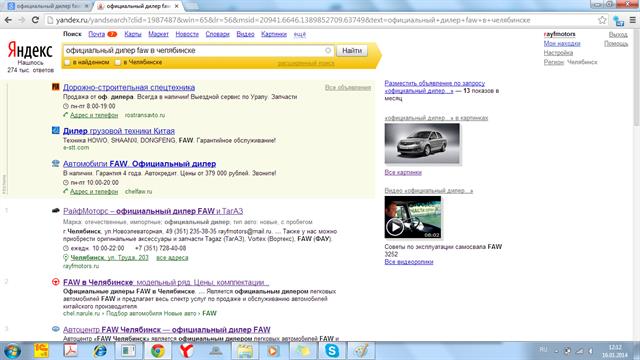Toggle the 'в Челябинске' checkbox
Viewport: 640px width, 360px height.
point(118,62)
